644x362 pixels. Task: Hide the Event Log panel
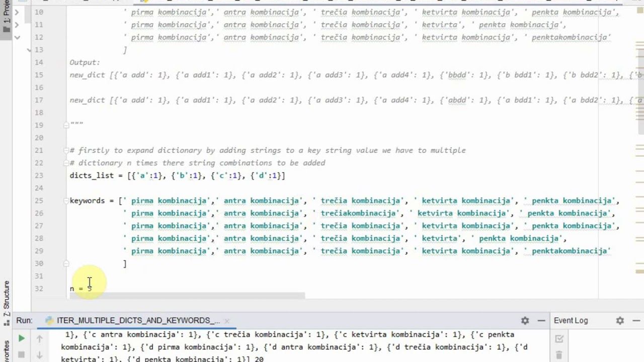tap(636, 320)
